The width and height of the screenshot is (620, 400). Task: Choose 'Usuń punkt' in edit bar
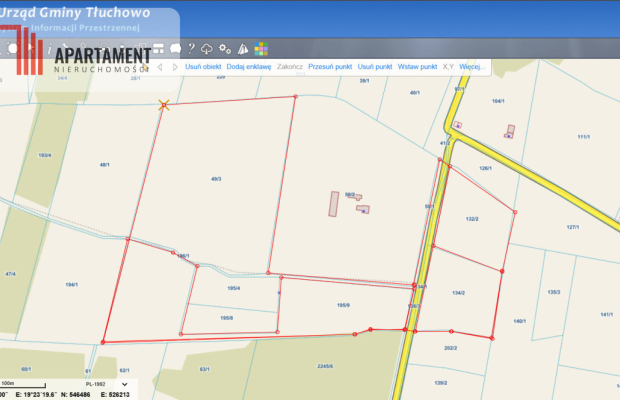[x=375, y=67]
